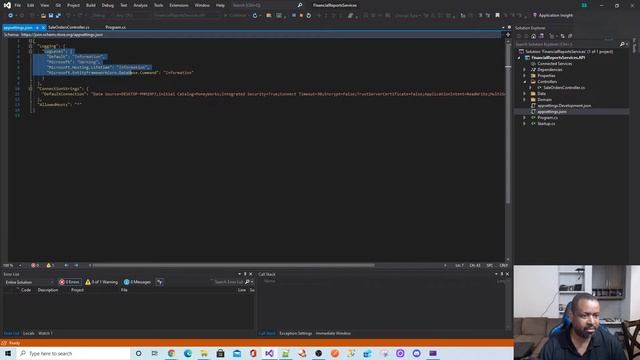
Task: Open Microsoft Edge from the taskbar
Action: coord(188,353)
